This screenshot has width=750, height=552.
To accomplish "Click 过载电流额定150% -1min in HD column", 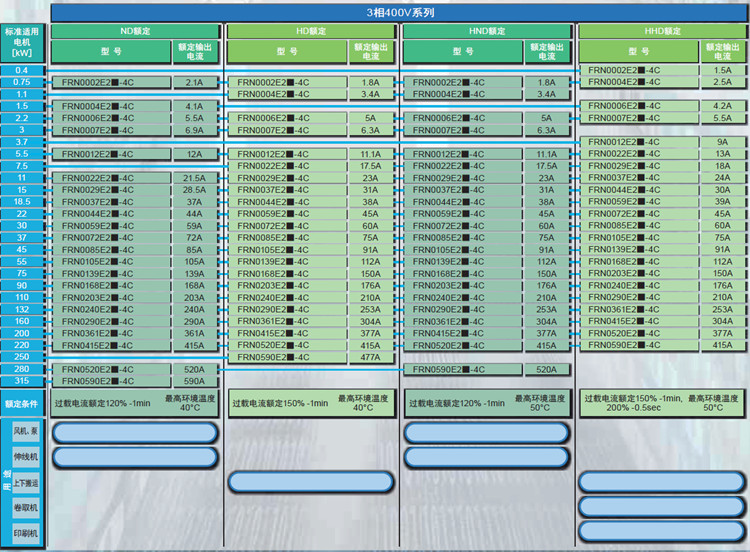I will pyautogui.click(x=280, y=403).
